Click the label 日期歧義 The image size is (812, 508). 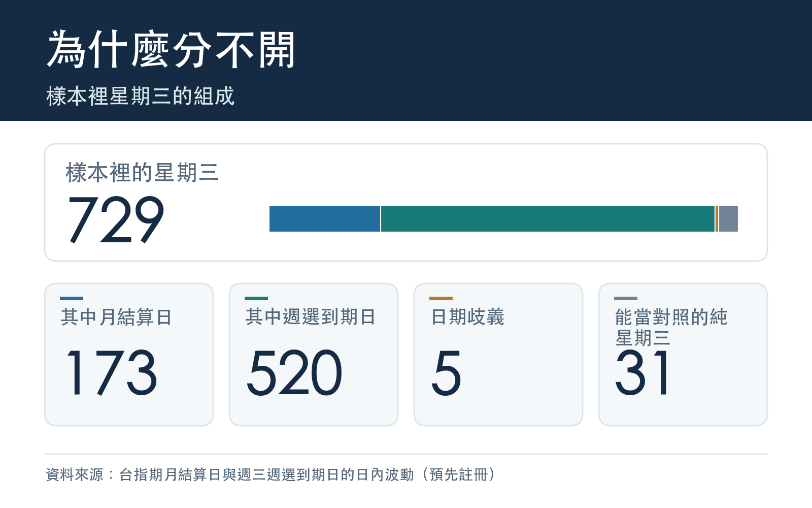(x=467, y=317)
